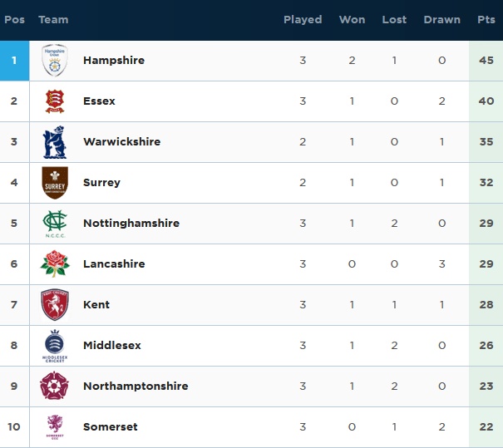Select the Kent white horse badge
This screenshot has width=503, height=448.
55,305
